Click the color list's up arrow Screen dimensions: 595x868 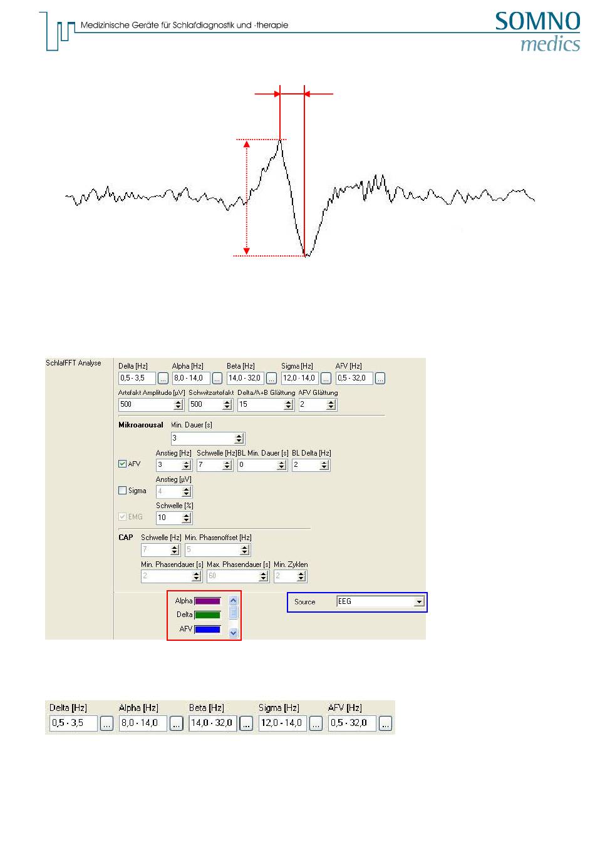coord(234,600)
